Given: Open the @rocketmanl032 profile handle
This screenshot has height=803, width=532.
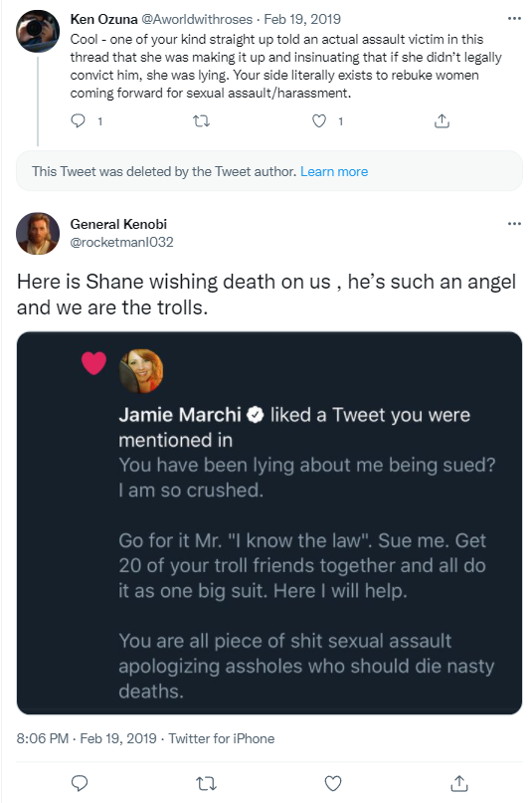Looking at the screenshot, I should pyautogui.click(x=121, y=242).
